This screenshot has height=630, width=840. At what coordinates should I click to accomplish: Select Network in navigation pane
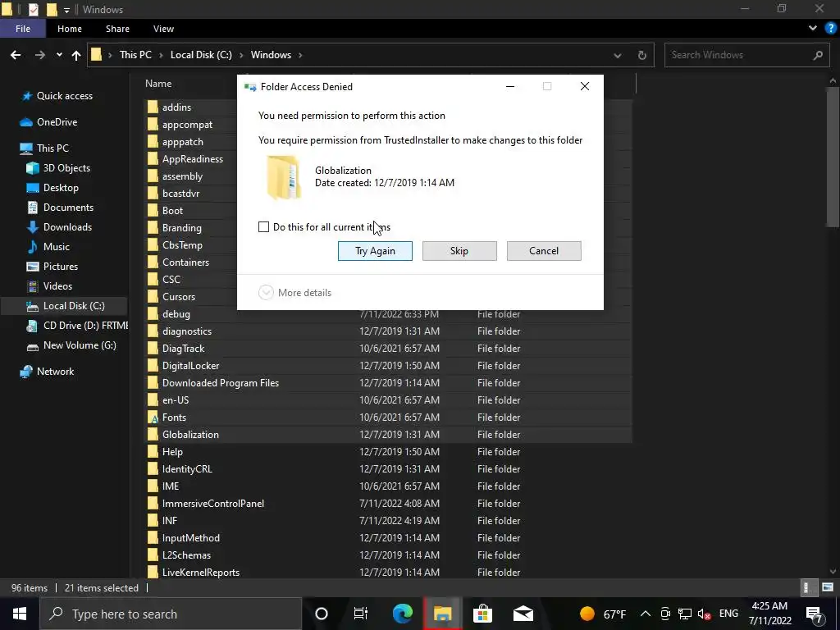47,372
